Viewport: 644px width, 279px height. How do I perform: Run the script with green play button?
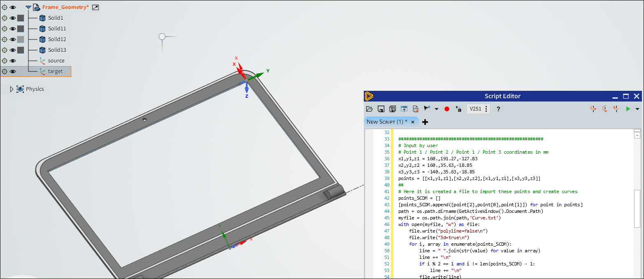[x=628, y=109]
